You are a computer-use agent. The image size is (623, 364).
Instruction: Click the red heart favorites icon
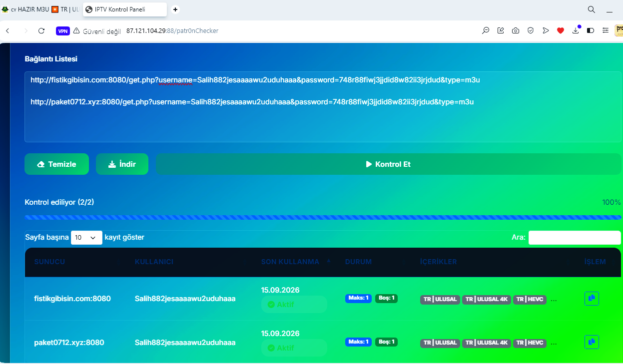point(561,30)
